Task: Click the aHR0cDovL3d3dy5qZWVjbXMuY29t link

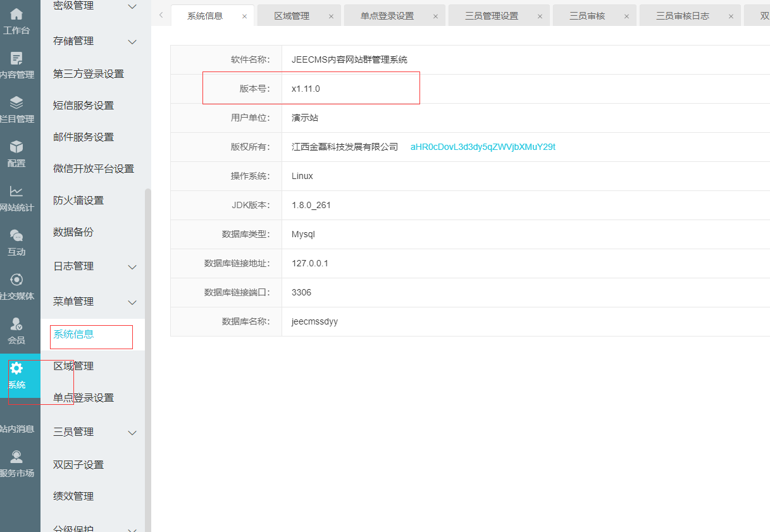Action: pos(483,147)
